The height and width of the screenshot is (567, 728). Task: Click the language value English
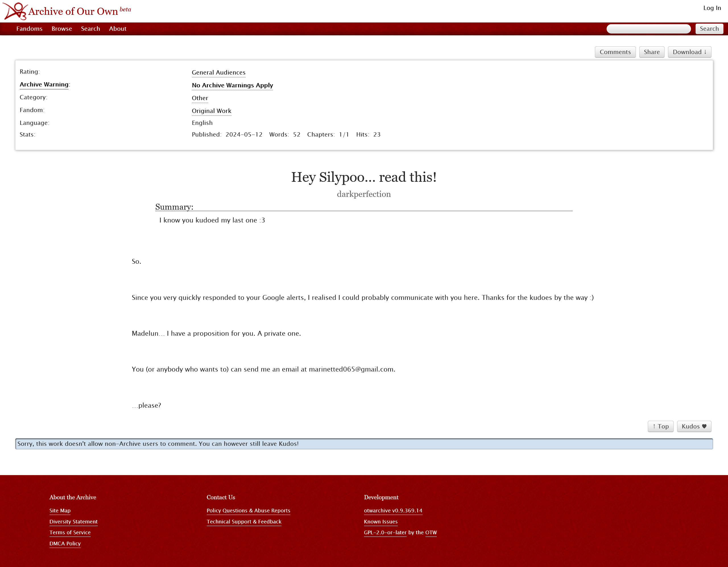coord(202,123)
